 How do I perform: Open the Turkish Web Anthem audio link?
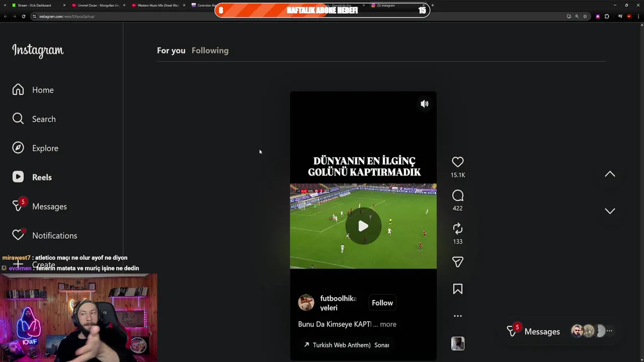347,345
